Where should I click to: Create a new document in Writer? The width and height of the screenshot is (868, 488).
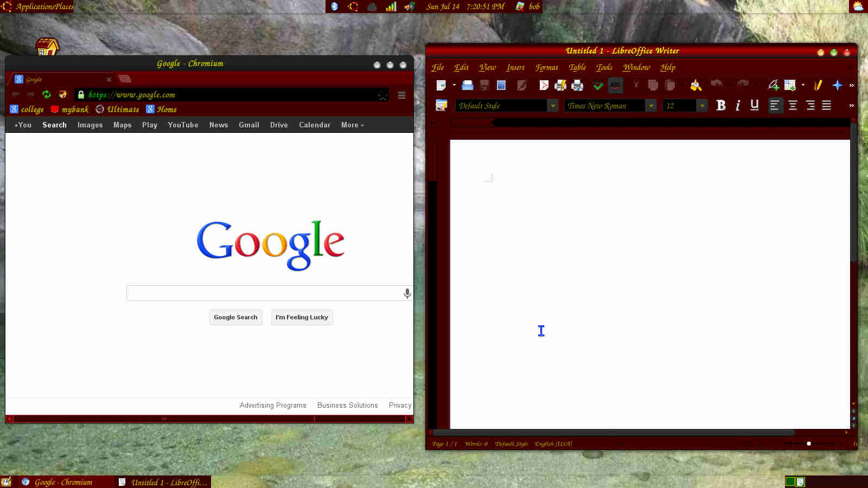pos(441,85)
